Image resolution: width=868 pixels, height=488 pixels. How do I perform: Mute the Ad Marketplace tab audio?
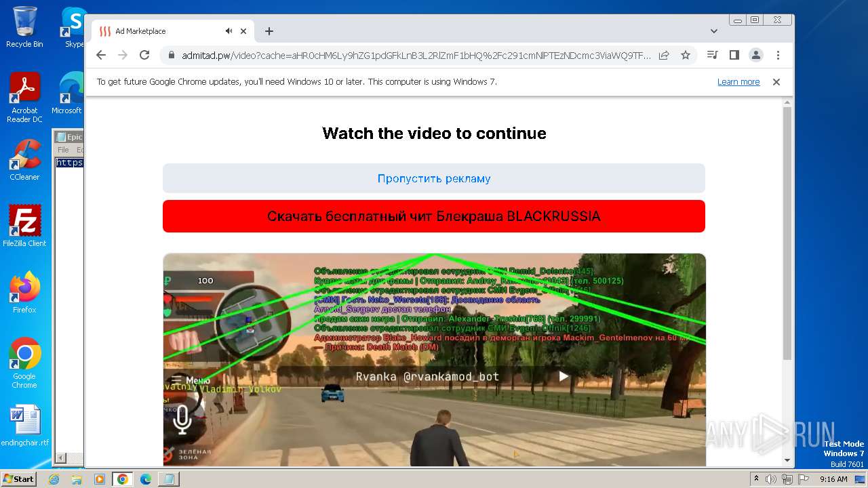[x=229, y=31]
